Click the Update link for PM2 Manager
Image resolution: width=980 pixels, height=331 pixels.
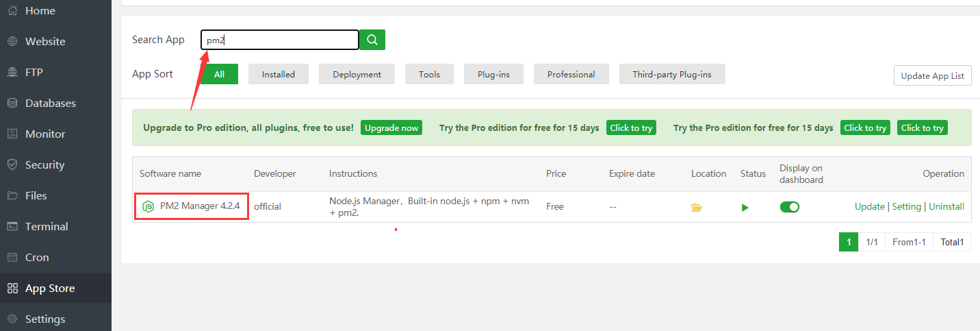click(870, 206)
